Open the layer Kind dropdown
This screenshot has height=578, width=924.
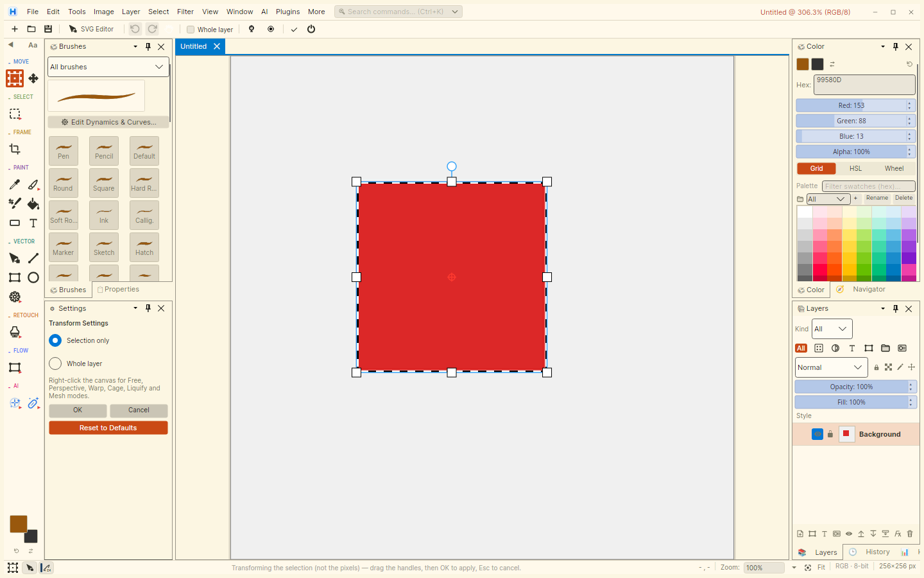click(x=832, y=329)
